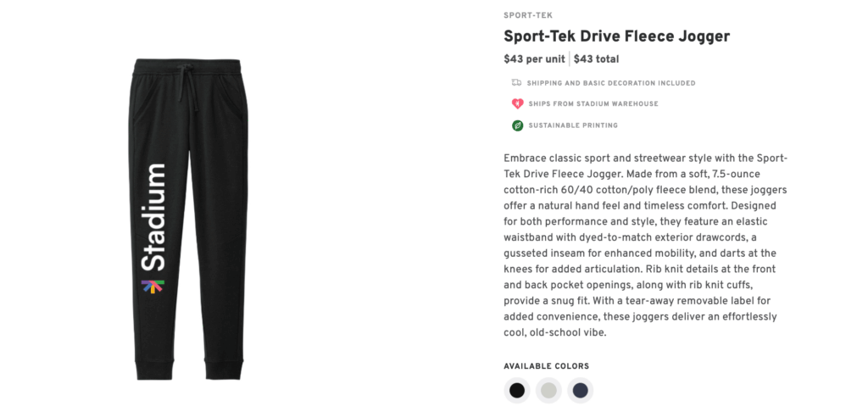Click the green leaf sustainable printing icon
This screenshot has height=412, width=868.
(517, 125)
